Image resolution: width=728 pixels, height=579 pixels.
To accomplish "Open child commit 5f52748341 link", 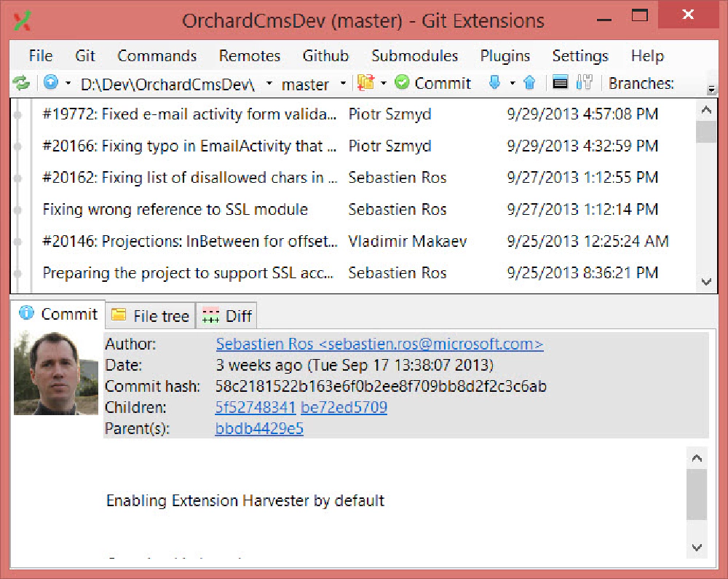I will (256, 407).
